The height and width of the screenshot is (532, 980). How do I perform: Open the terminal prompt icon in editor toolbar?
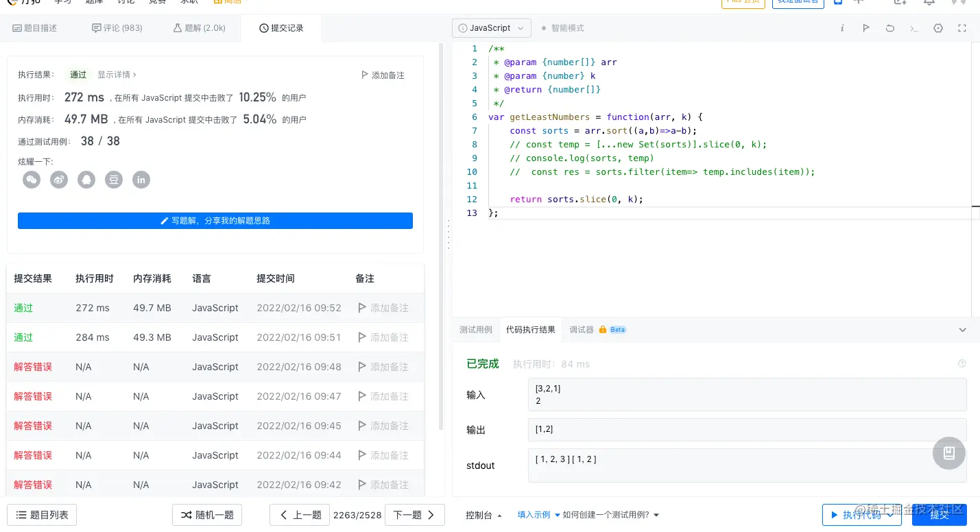click(914, 28)
